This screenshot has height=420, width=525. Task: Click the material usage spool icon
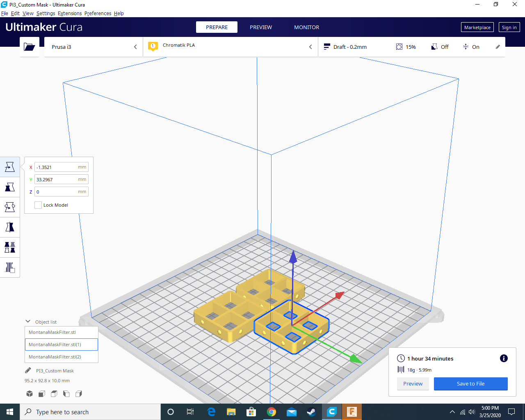pos(401,370)
